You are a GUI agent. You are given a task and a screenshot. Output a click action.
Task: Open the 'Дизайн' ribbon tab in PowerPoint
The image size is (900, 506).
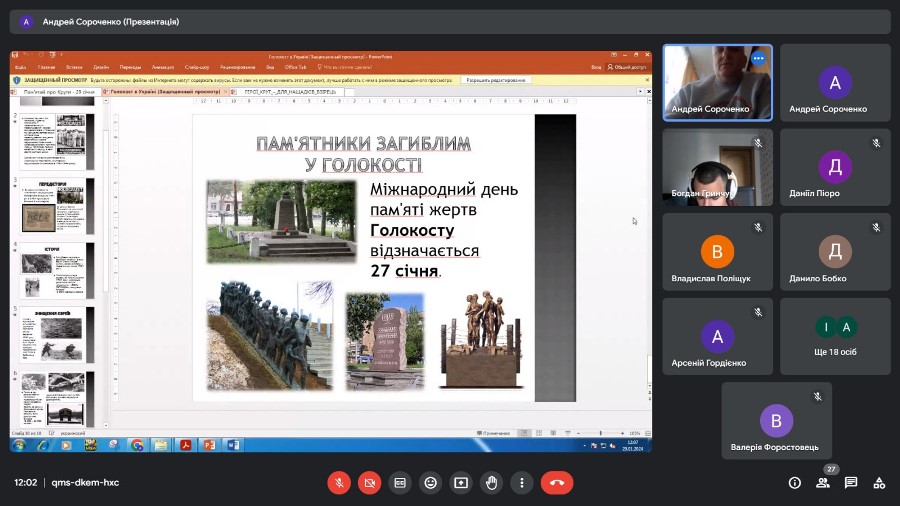[x=101, y=67]
